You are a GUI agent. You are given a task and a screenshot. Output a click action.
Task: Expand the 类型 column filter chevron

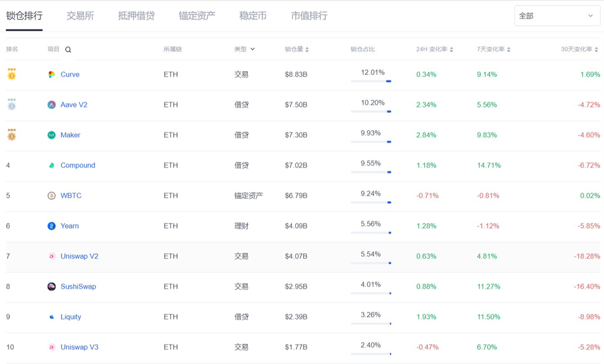click(x=253, y=49)
